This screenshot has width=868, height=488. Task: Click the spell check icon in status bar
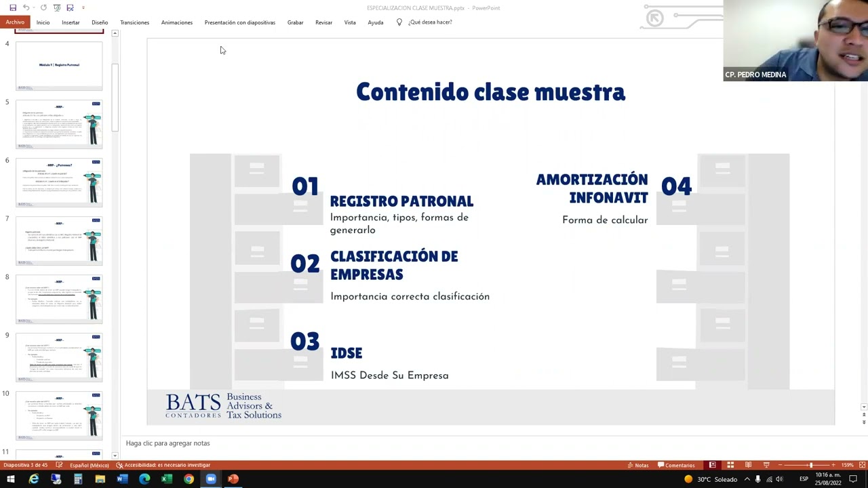pos(60,465)
